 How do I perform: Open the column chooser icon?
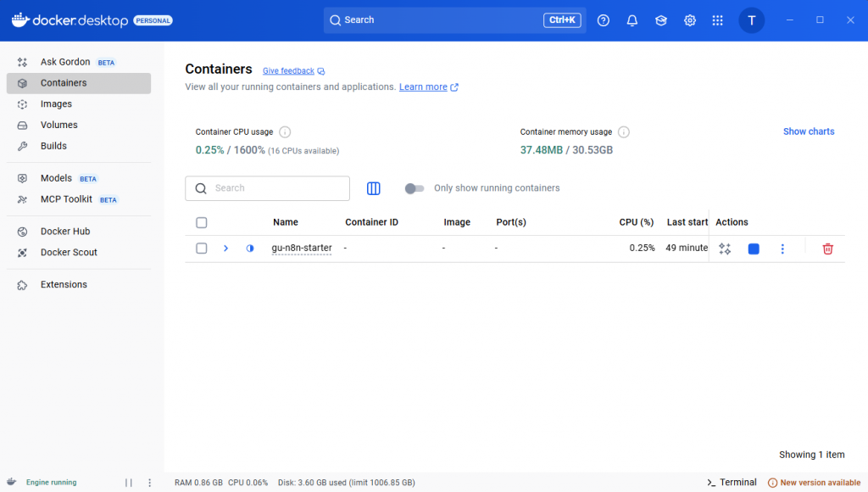click(374, 188)
